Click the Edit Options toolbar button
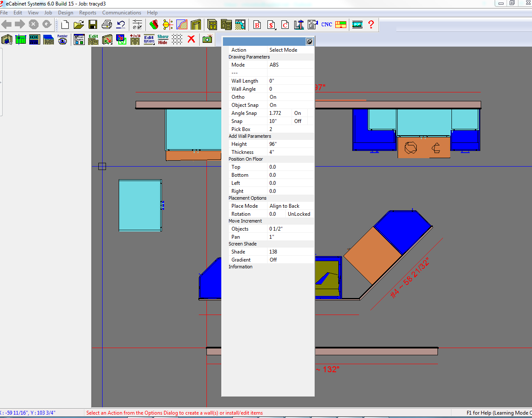 click(149, 39)
